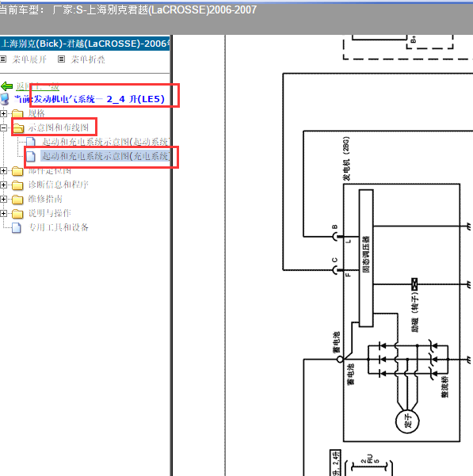The width and height of the screenshot is (473, 476).
Task: Click the 菜单展开 list icon
Action: pos(3,59)
